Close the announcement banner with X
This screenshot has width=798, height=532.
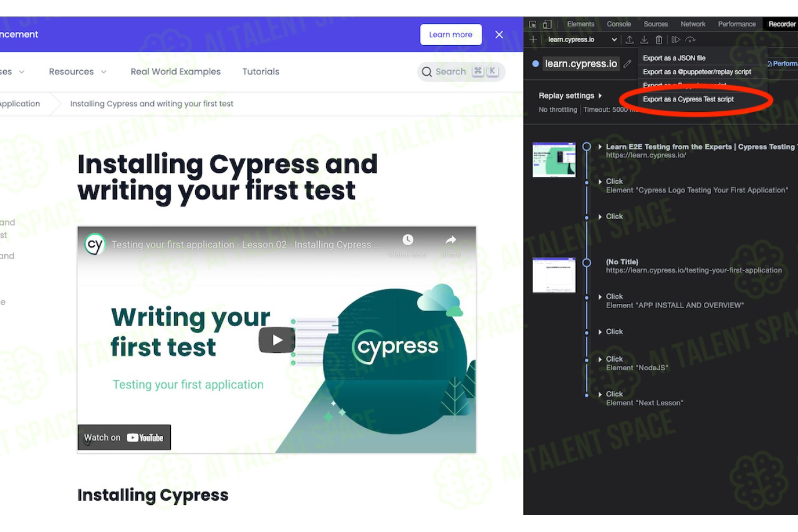coord(499,35)
